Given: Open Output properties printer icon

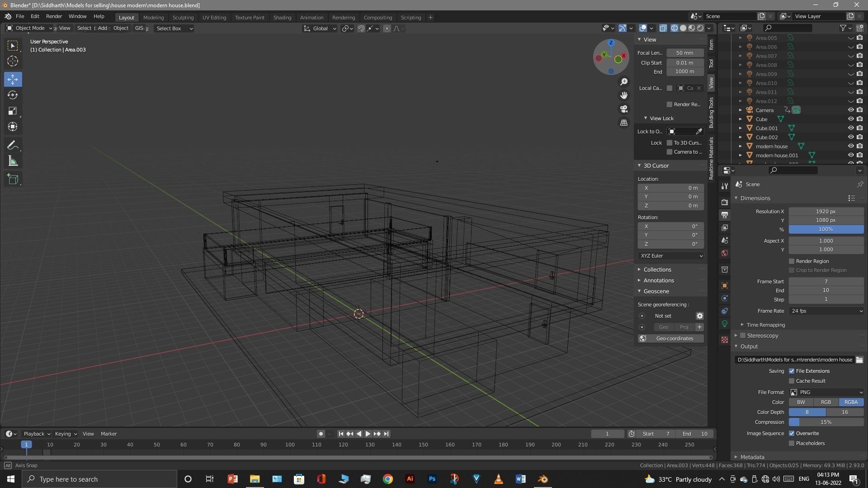Looking at the screenshot, I should click(725, 215).
